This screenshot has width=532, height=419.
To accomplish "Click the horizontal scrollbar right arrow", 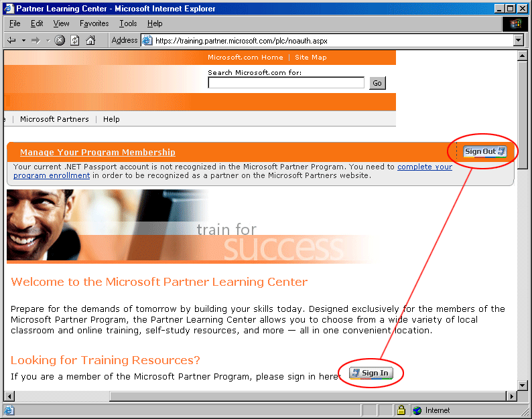I will click(x=513, y=396).
